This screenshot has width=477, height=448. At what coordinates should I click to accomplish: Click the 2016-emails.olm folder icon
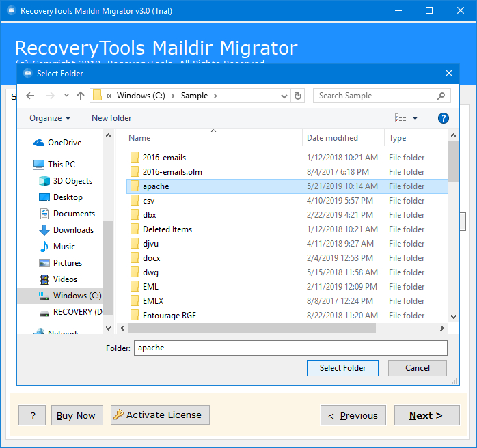point(135,172)
